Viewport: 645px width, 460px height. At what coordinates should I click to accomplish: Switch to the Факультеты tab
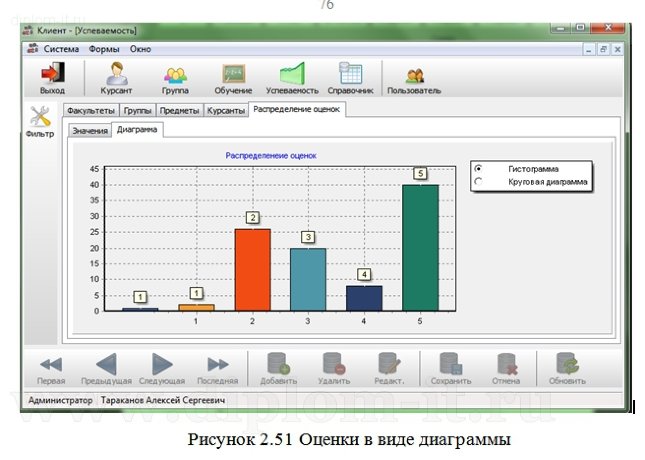coord(91,110)
